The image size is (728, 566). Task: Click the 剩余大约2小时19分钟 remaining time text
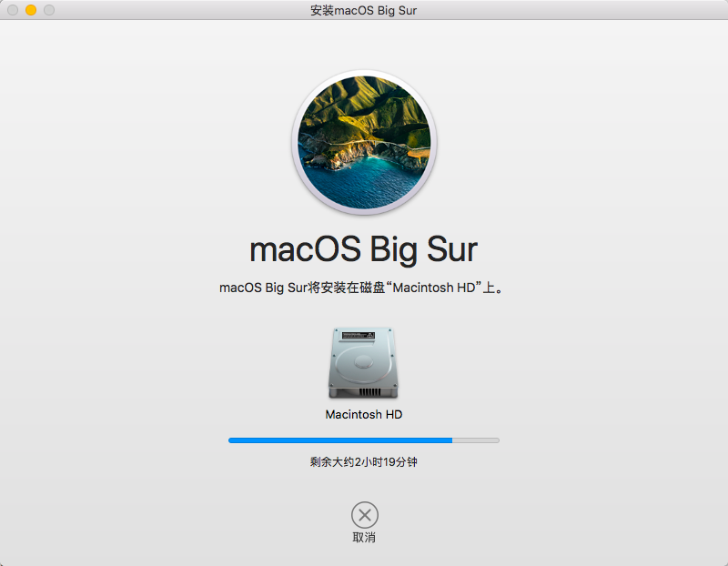pos(363,462)
